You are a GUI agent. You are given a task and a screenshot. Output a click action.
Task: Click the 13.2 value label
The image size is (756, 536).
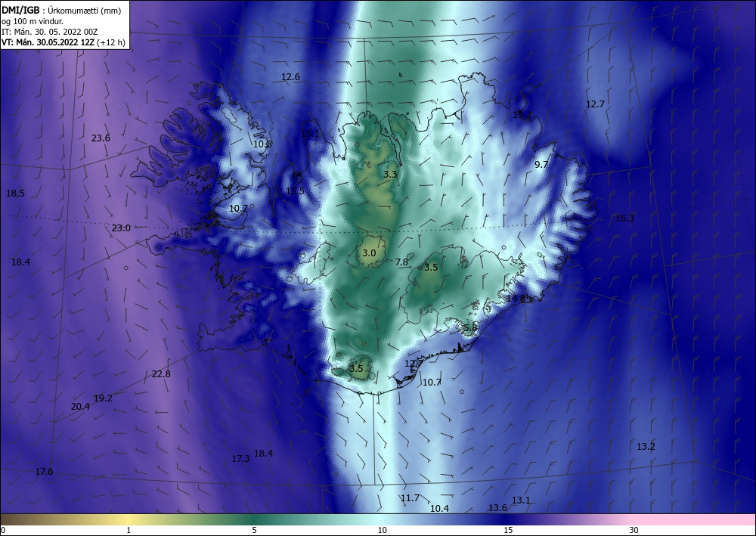pyautogui.click(x=646, y=447)
